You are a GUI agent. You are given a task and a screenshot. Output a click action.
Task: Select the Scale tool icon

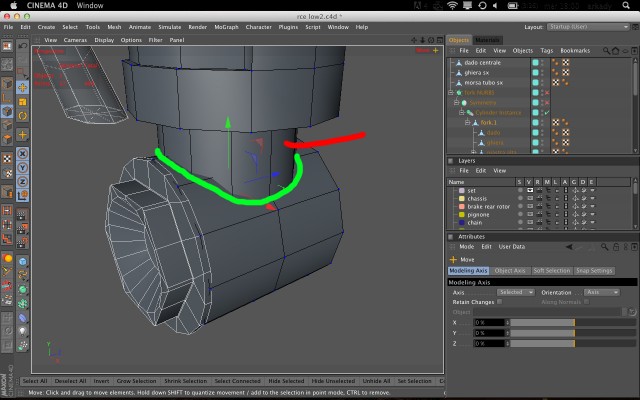(22, 102)
